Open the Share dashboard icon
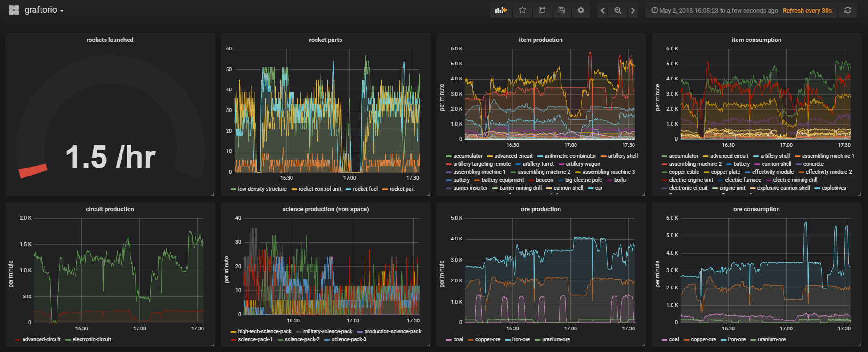The width and height of the screenshot is (868, 352). tap(542, 10)
